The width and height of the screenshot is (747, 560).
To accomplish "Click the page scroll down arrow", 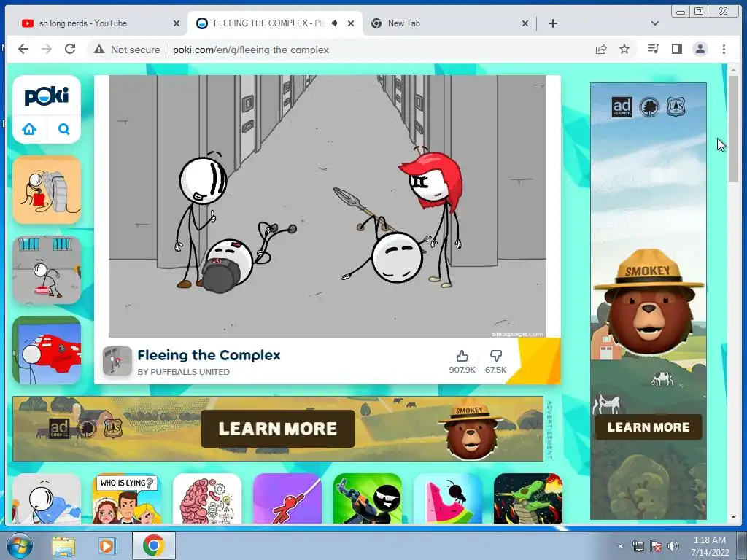I will (734, 517).
